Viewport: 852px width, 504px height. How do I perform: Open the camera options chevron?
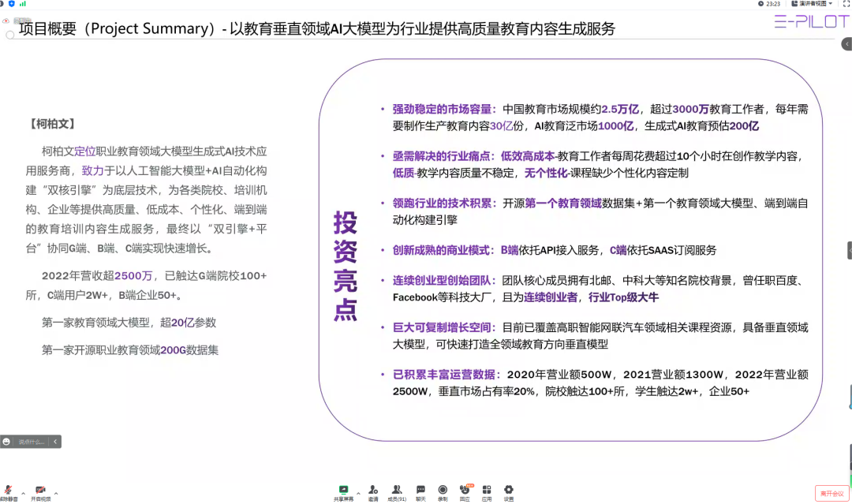pyautogui.click(x=55, y=492)
